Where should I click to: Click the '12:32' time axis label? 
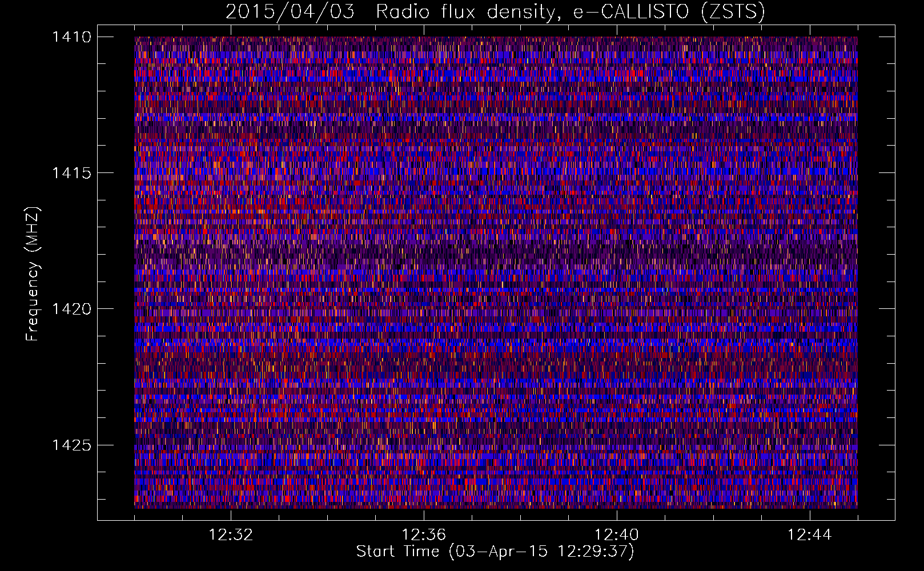(231, 535)
